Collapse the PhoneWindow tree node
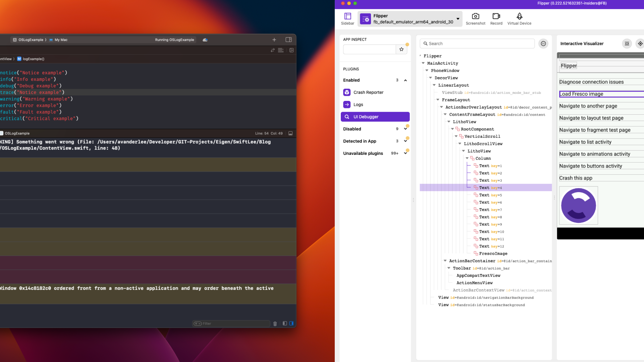The image size is (644, 362). pyautogui.click(x=427, y=70)
